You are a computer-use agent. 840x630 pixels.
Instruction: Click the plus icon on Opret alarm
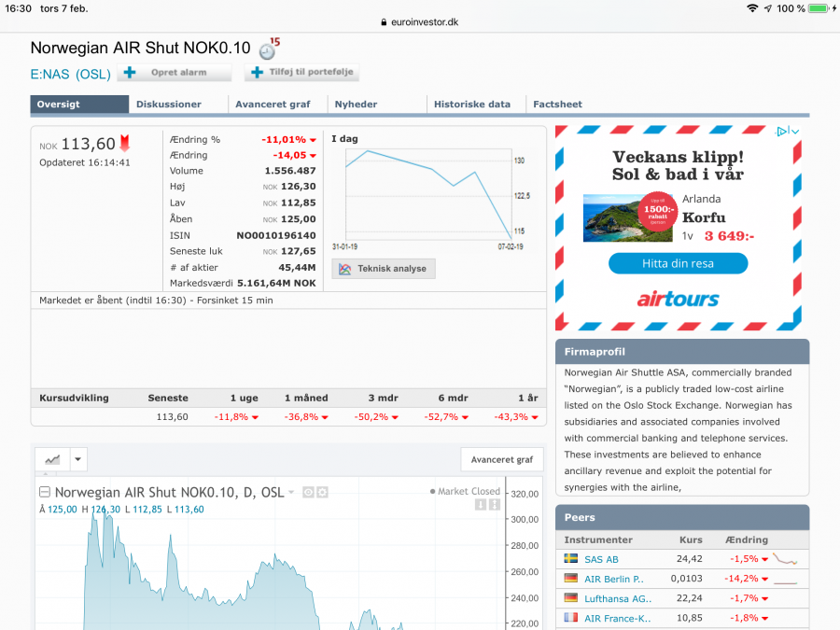click(130, 73)
